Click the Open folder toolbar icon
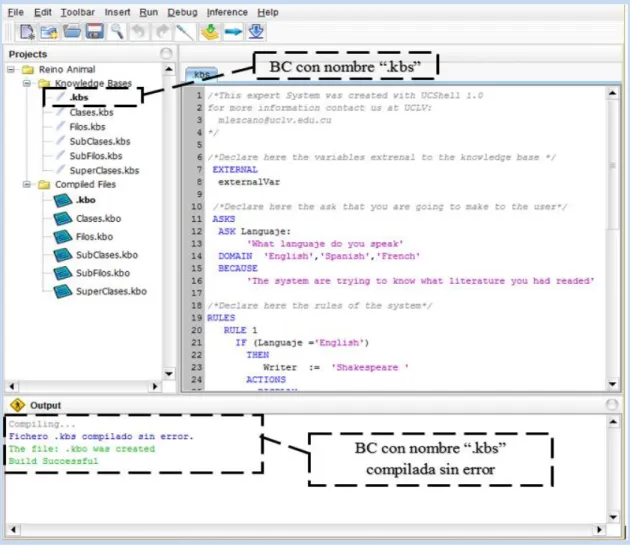 [x=72, y=31]
